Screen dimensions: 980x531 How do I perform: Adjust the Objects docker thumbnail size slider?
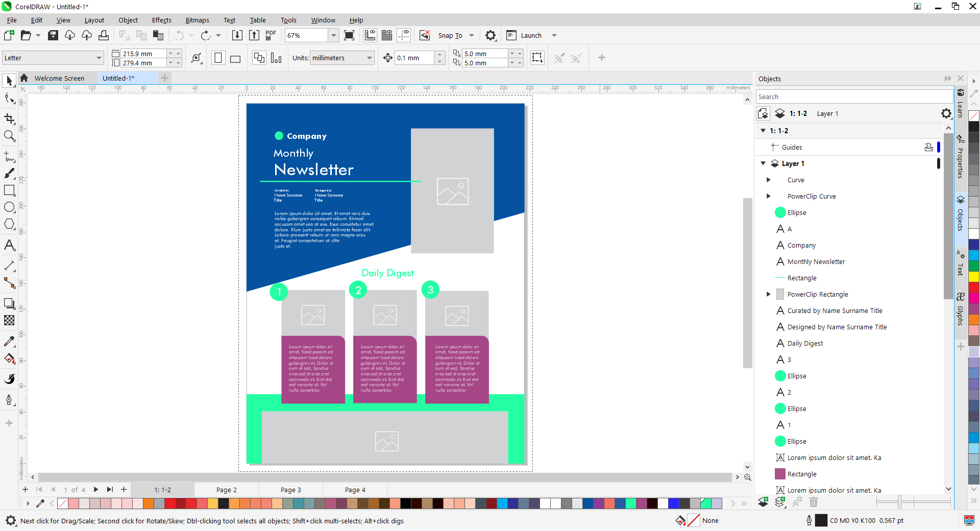(x=899, y=502)
